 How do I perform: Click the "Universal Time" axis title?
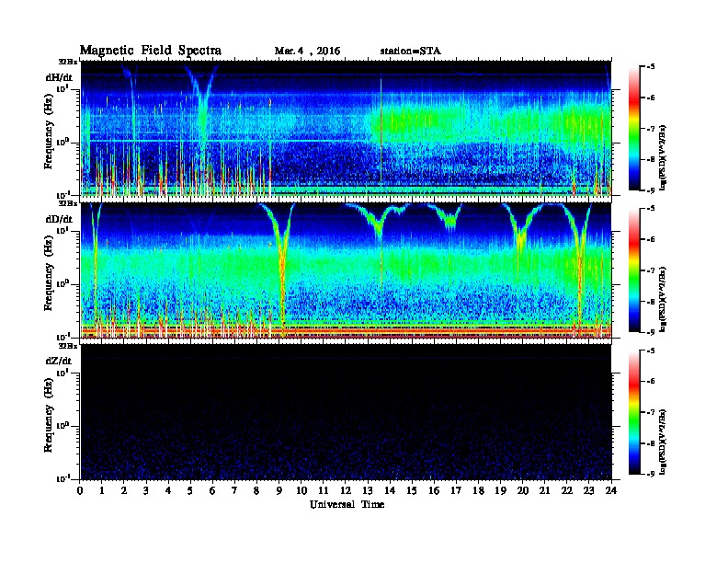pyautogui.click(x=347, y=504)
